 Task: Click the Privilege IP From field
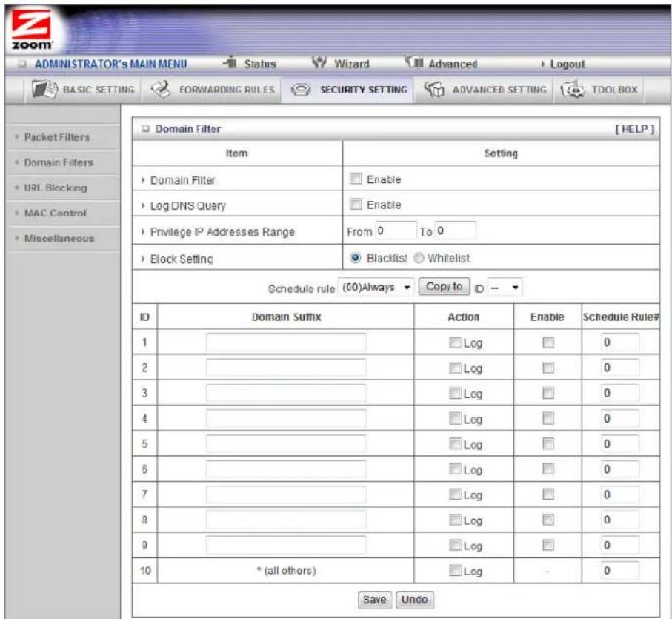click(x=396, y=231)
